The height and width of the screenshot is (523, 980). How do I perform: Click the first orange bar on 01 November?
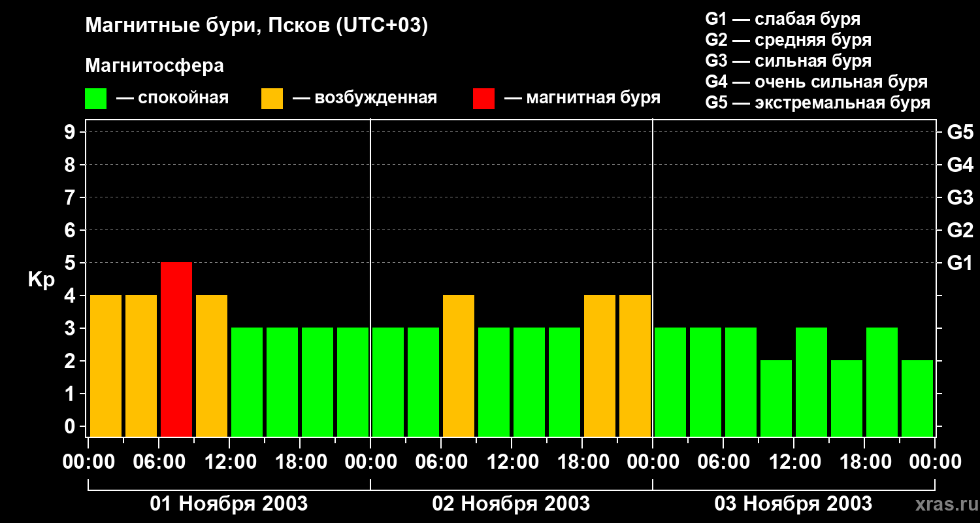(106, 365)
